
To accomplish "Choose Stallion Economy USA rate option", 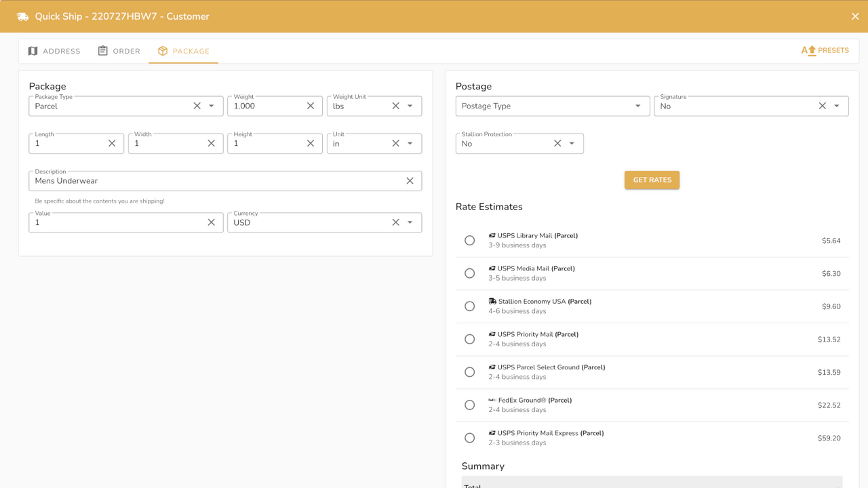I will (x=469, y=306).
